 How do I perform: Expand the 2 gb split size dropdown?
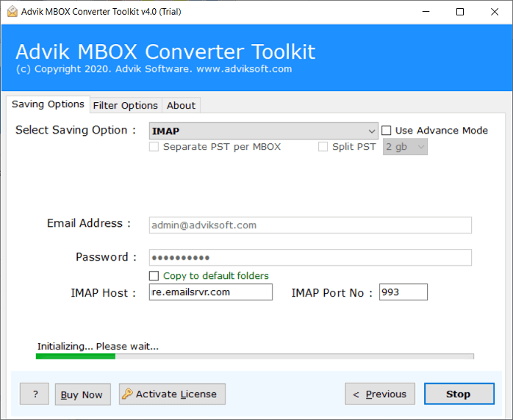point(405,147)
